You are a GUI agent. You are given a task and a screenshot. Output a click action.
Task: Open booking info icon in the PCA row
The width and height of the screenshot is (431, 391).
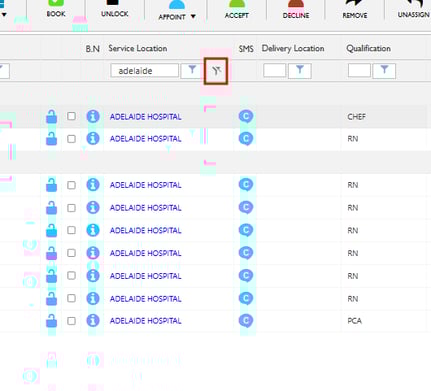pos(93,321)
